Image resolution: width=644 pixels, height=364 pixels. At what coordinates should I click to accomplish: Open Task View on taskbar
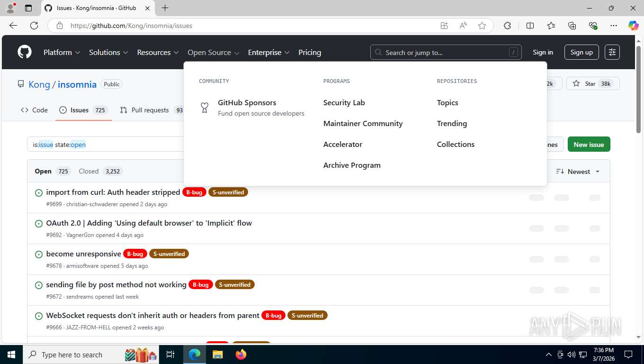[x=171, y=355]
